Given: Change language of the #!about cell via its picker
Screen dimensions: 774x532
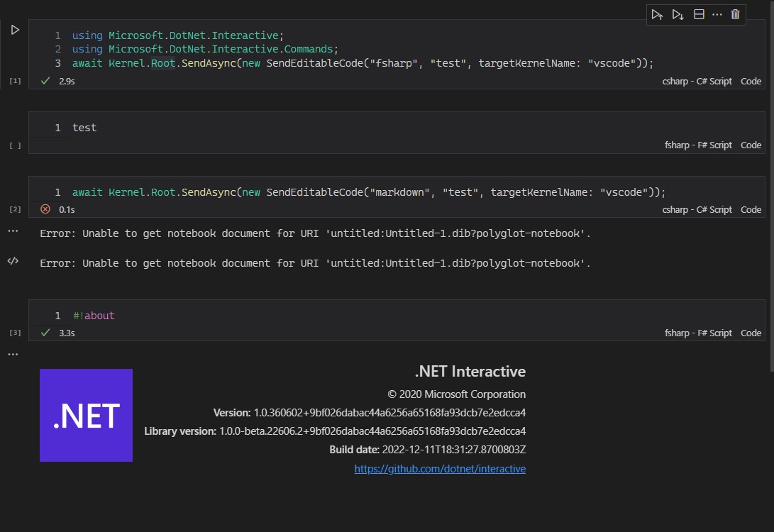Looking at the screenshot, I should click(699, 332).
